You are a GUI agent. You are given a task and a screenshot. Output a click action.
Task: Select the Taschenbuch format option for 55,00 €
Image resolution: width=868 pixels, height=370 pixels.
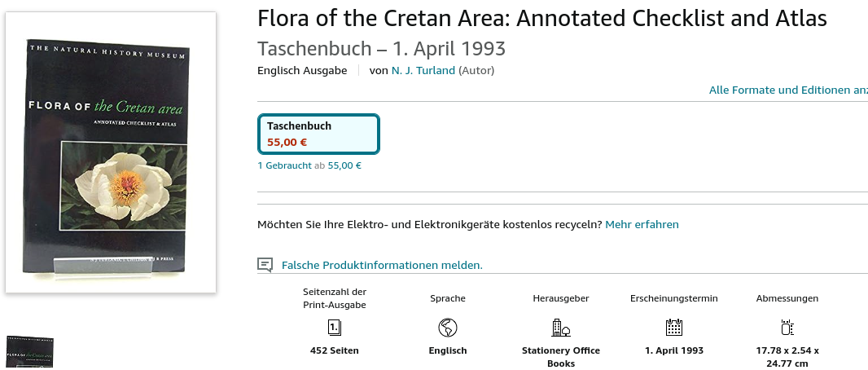[x=318, y=134]
